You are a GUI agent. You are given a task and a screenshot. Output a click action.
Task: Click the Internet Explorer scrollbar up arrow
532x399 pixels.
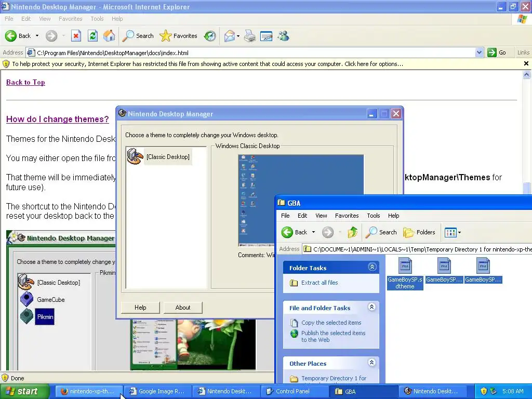pos(527,75)
